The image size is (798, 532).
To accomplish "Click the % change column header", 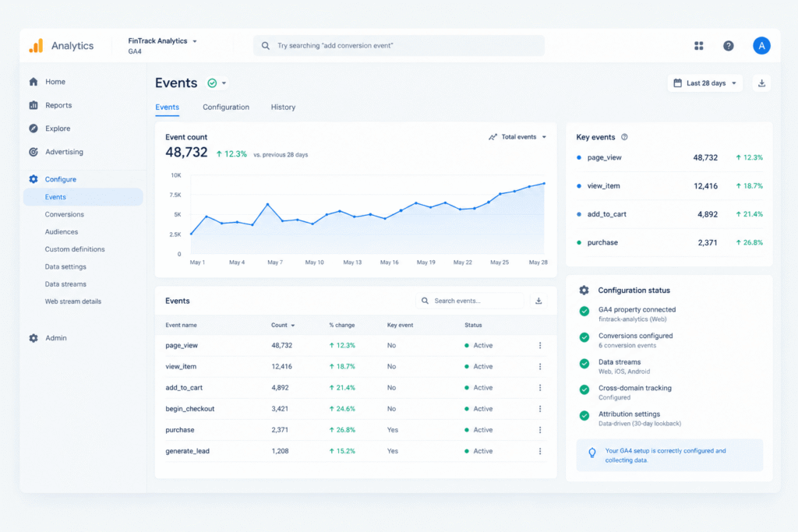I will 342,325.
